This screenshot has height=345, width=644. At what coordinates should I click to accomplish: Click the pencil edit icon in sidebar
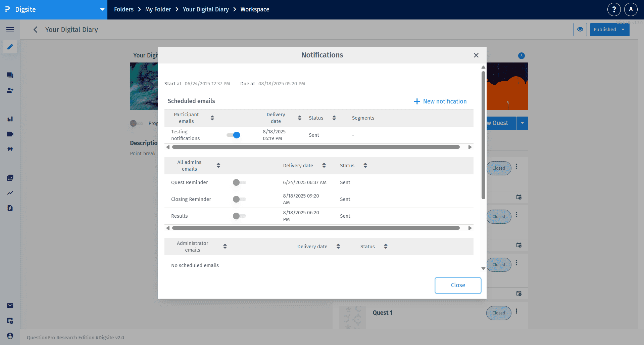pos(10,47)
